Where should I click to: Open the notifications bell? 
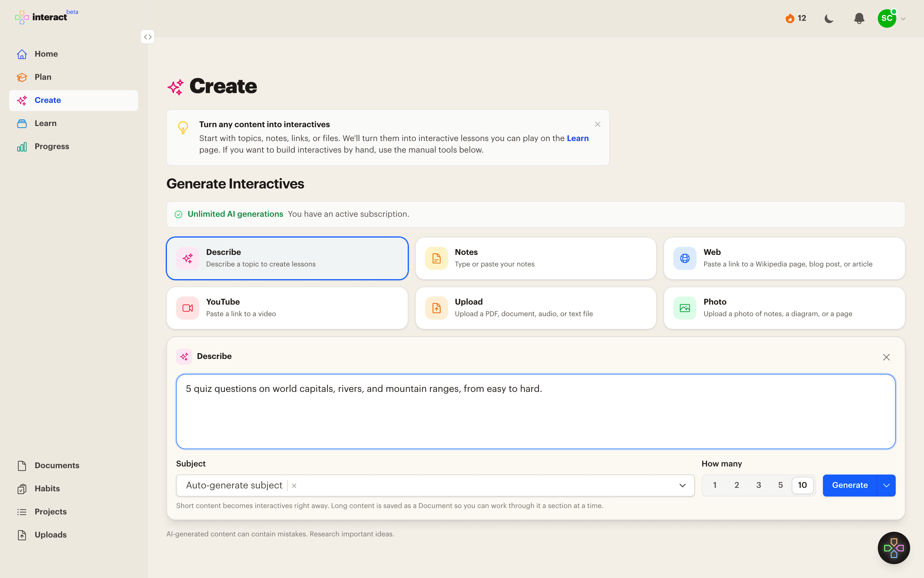(x=859, y=18)
